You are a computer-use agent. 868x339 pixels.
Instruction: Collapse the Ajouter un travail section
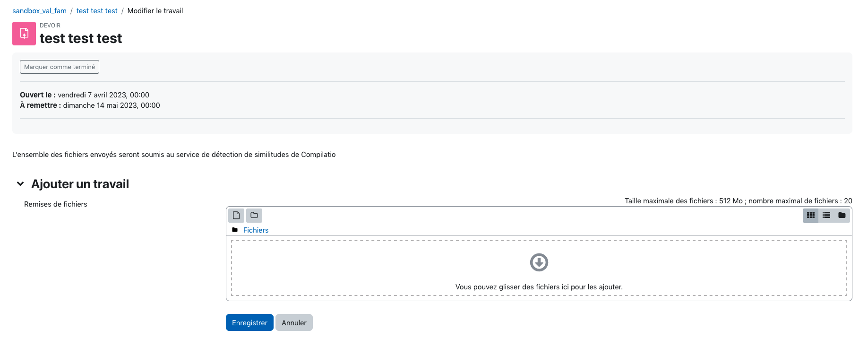click(20, 184)
